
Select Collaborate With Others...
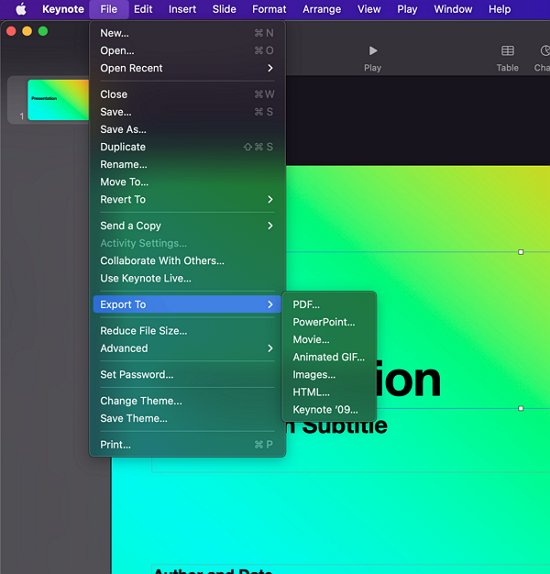[187, 261]
